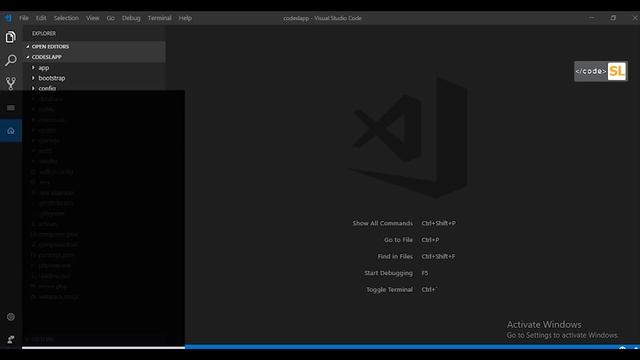Minimize the VS Code window
This screenshot has width=640, height=360.
tap(591, 18)
